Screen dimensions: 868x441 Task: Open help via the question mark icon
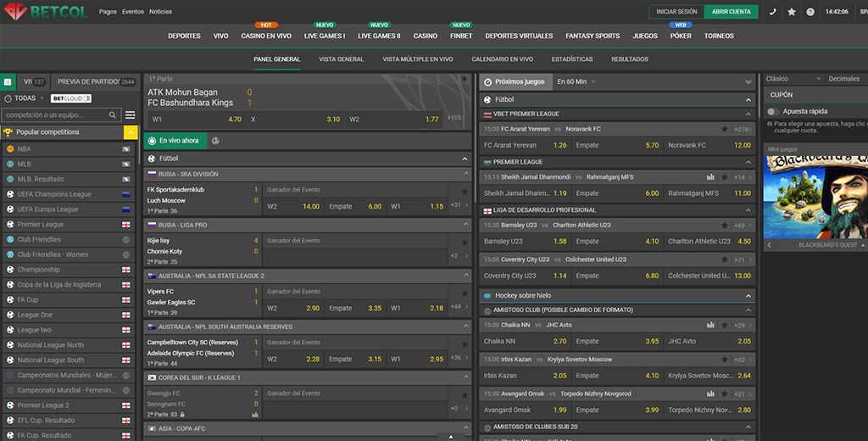click(x=810, y=12)
